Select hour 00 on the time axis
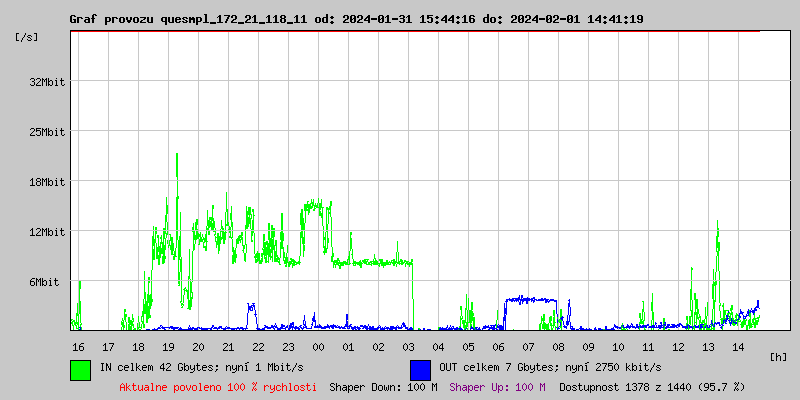This screenshot has height=400, width=800. coord(318,346)
